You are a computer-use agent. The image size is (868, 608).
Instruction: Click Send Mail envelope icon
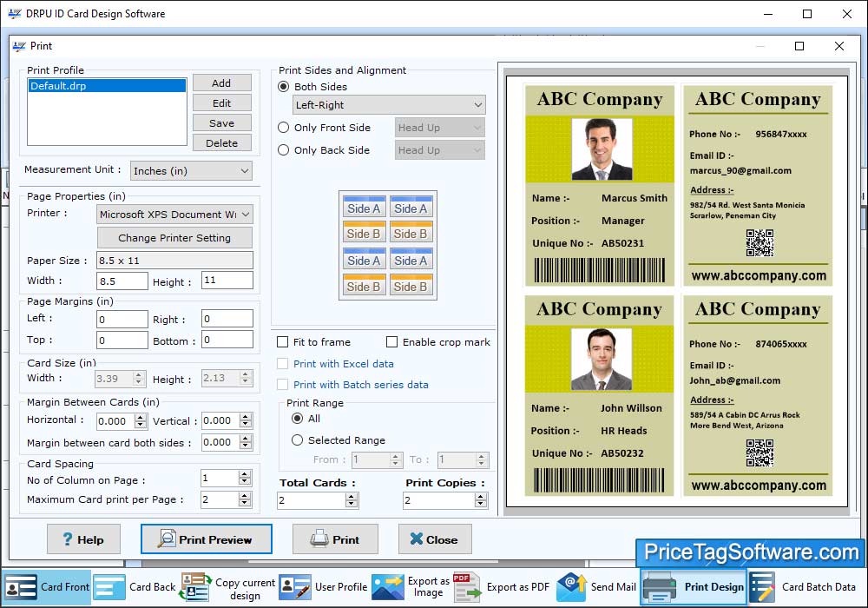pyautogui.click(x=571, y=587)
